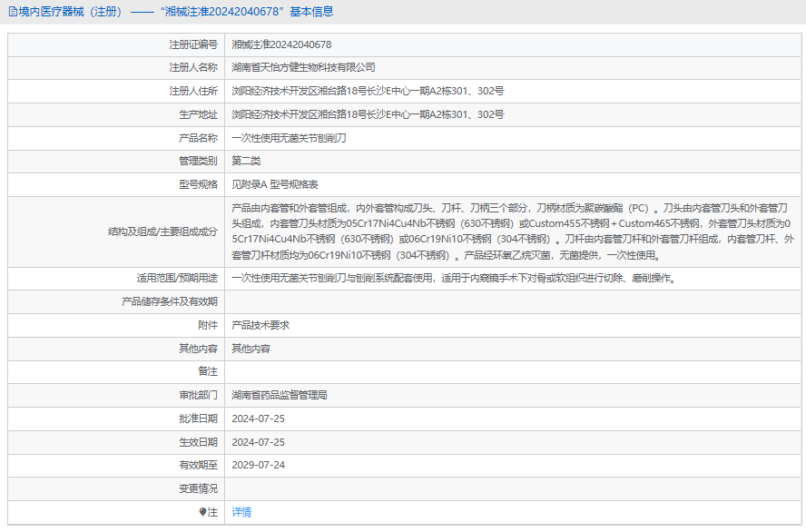
Task: Open the 详情 link in the note row
Action: click(241, 512)
